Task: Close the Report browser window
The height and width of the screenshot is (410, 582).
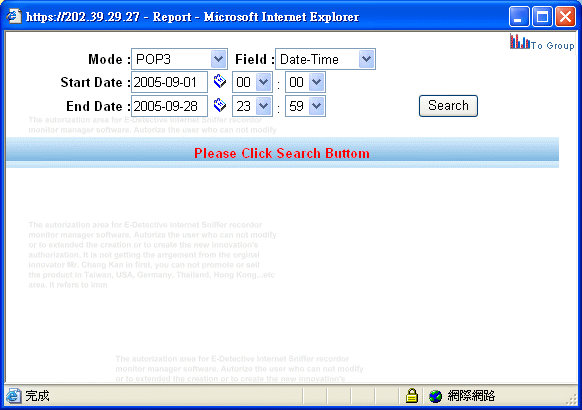Action: (x=565, y=17)
